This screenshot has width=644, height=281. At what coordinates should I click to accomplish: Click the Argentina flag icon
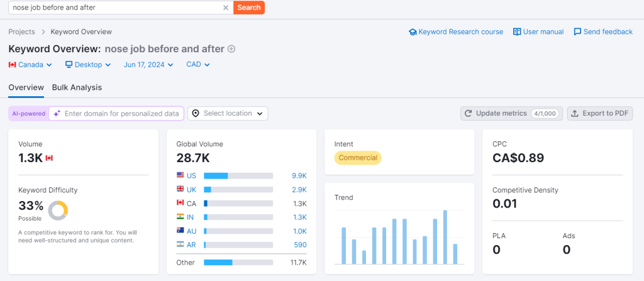point(180,244)
